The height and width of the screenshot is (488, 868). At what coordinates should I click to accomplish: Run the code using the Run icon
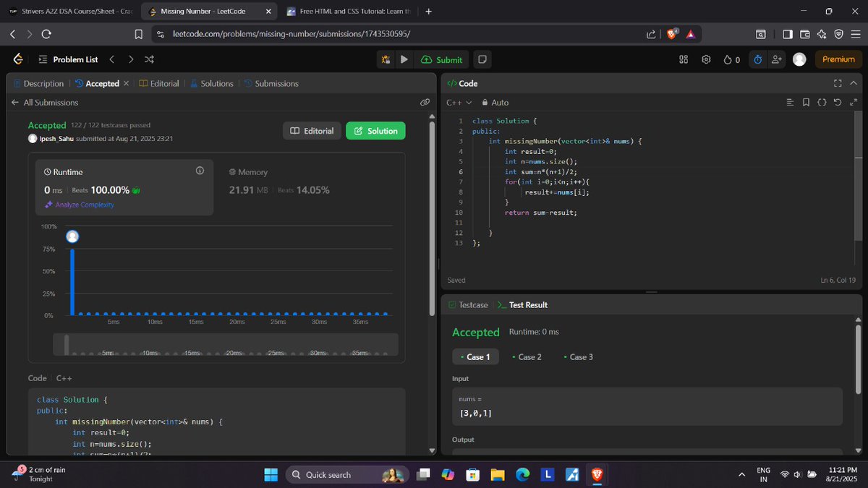point(404,60)
